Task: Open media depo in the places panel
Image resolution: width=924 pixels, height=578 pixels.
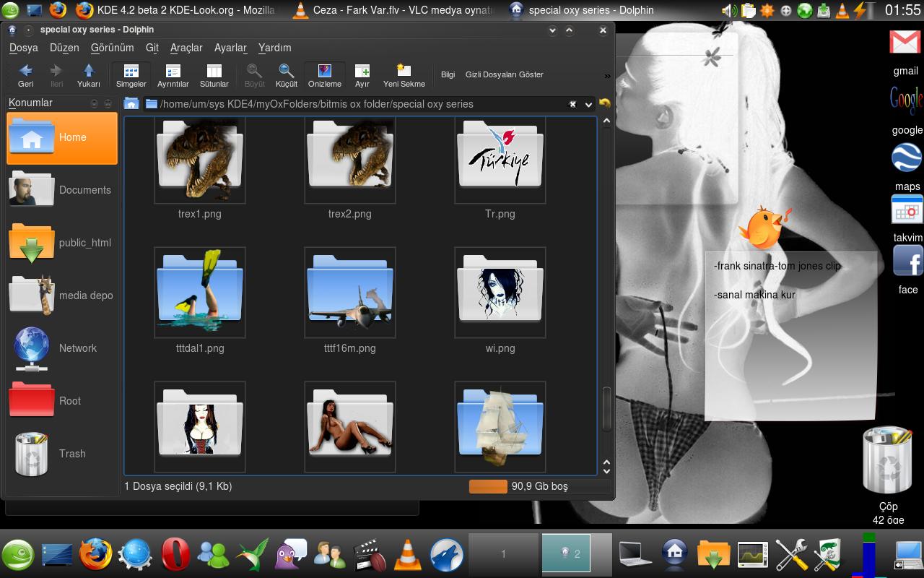Action: coord(62,296)
